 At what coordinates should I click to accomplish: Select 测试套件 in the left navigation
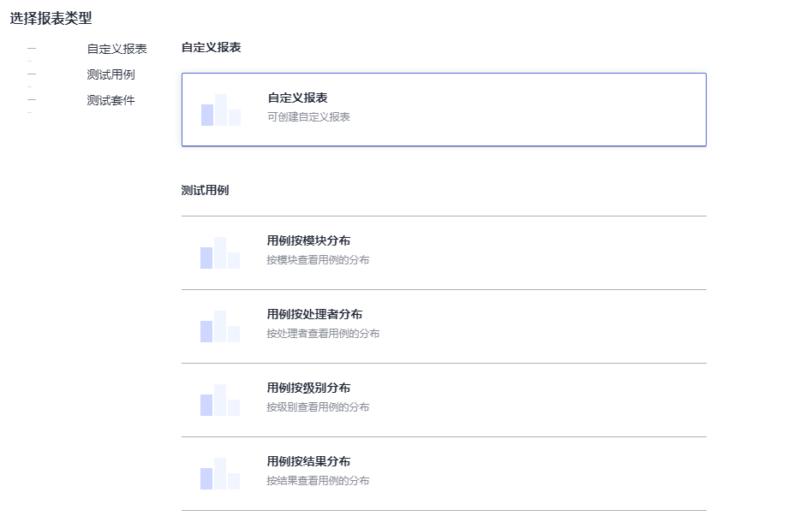(110, 100)
